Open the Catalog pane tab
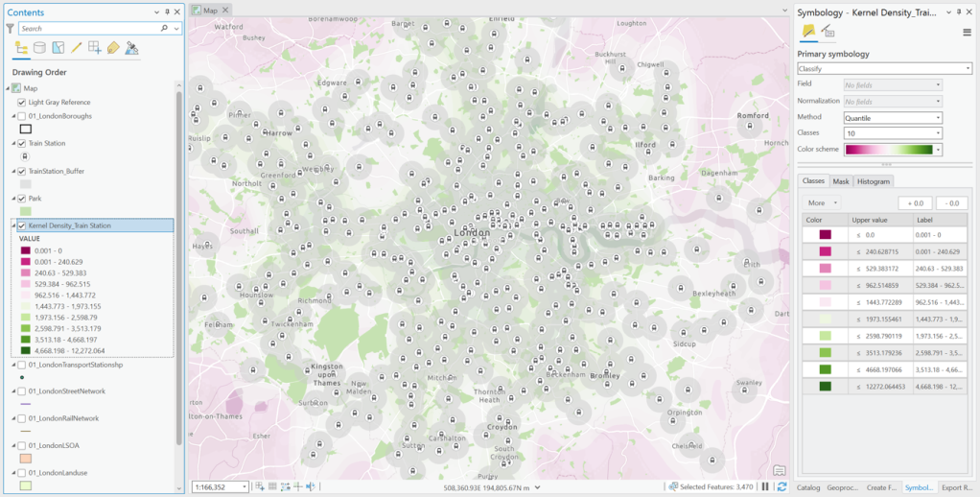980x497 pixels. 808,487
